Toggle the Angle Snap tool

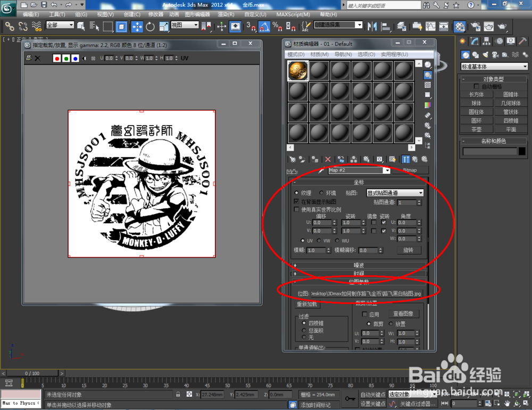coord(264,27)
